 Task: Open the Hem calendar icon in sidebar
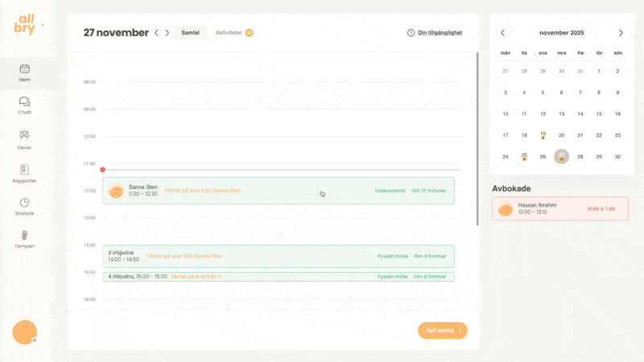point(24,69)
